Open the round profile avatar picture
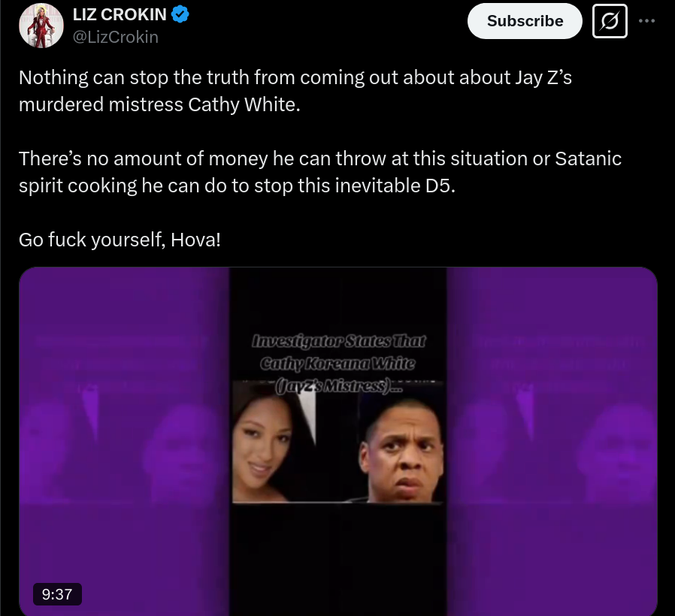The height and width of the screenshot is (616, 675). (41, 26)
